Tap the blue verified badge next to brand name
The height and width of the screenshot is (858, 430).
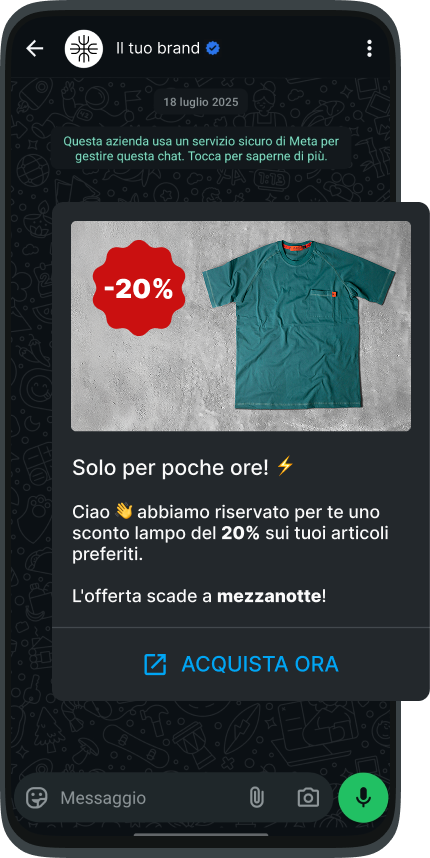click(x=213, y=49)
